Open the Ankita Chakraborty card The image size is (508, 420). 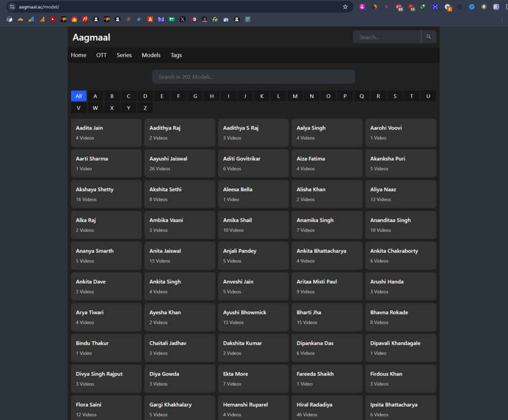(x=401, y=255)
